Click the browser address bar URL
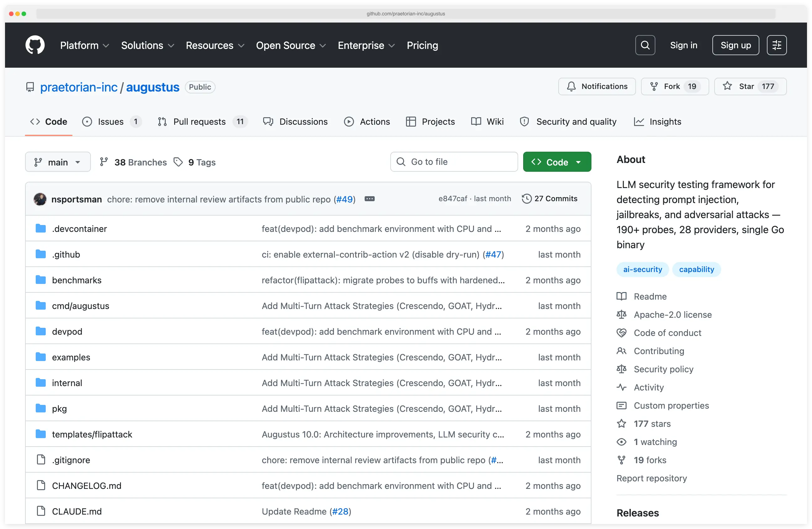The height and width of the screenshot is (529, 812). pyautogui.click(x=405, y=14)
